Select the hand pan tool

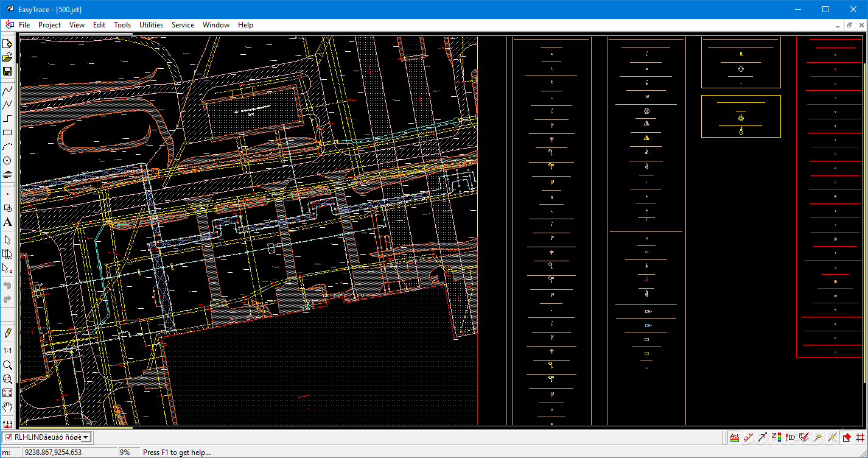tap(7, 407)
